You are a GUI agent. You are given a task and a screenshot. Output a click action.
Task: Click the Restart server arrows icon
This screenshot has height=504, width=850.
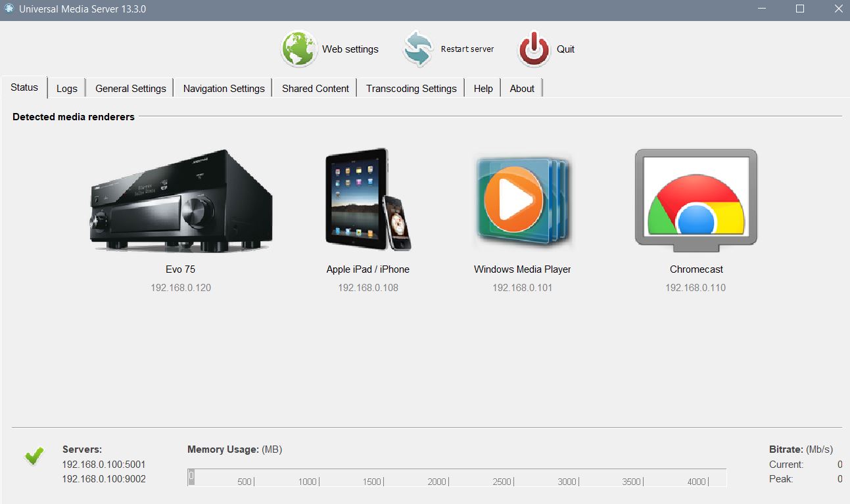coord(418,49)
